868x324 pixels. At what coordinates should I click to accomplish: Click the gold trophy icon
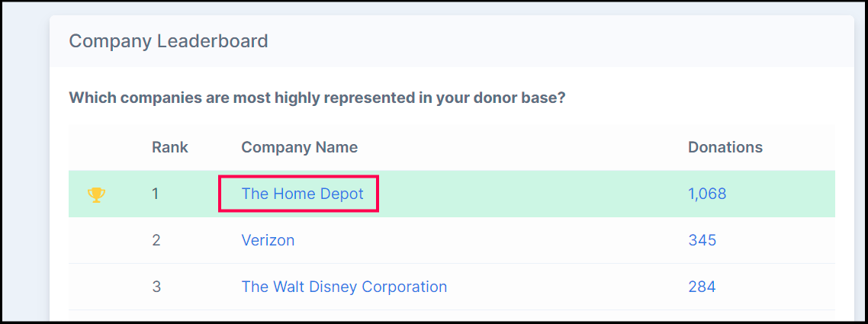tap(96, 194)
